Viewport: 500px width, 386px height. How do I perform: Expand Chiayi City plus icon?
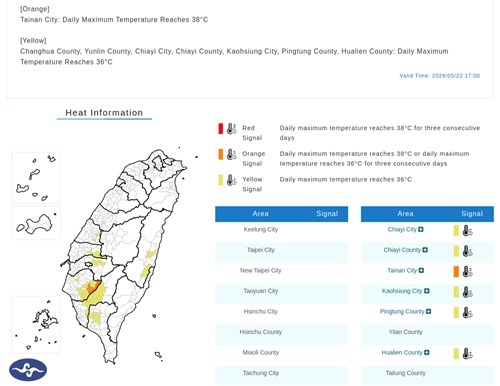click(421, 229)
